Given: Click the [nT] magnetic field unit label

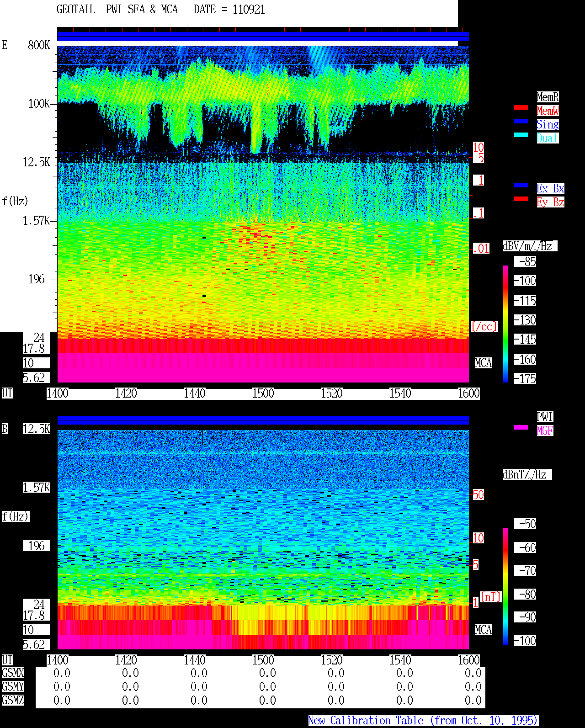Looking at the screenshot, I should click(x=491, y=597).
